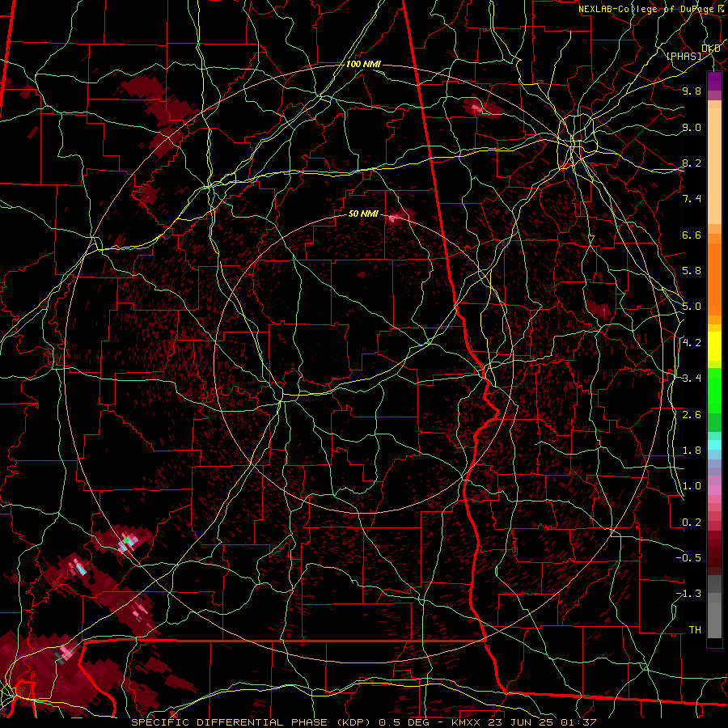
Task: Select the 1.0 scale value
Action: [692, 486]
